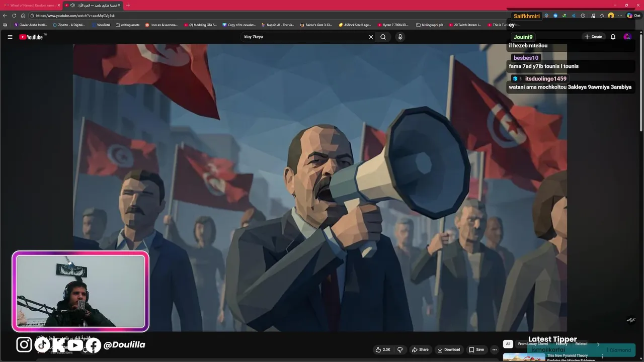644x362 pixels.
Task: Click the read aloud sound-waves icon
Action: (x=574, y=16)
